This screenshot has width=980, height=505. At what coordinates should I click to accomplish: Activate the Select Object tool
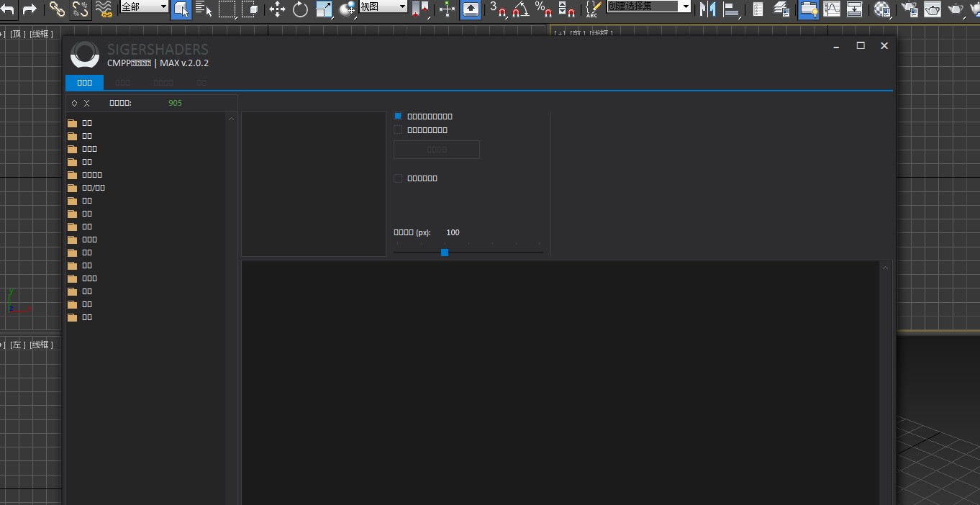click(x=181, y=9)
